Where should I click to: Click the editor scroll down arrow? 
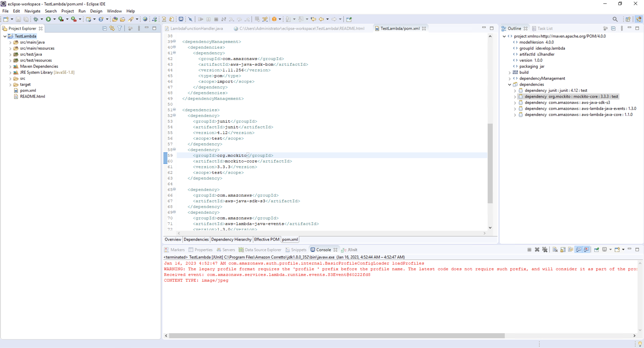tap(490, 228)
